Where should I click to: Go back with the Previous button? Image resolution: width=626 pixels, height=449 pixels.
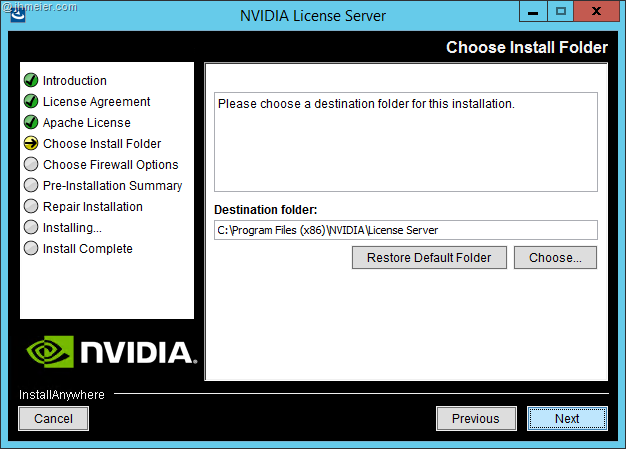(x=475, y=419)
